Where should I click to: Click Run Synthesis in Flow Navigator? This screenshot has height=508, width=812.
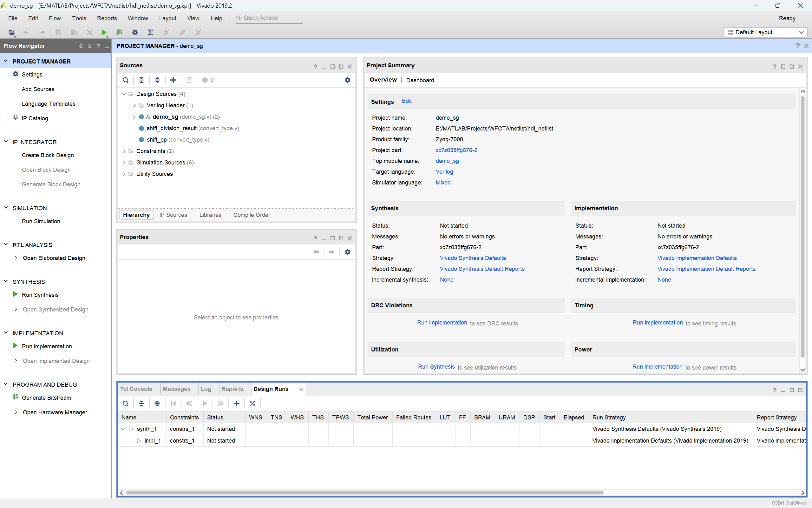(x=40, y=295)
